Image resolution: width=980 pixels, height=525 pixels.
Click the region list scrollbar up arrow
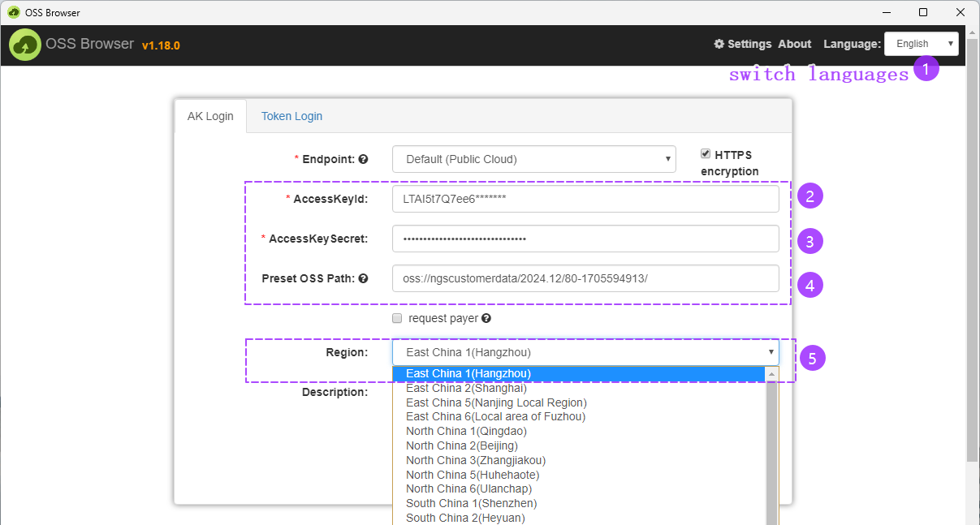click(x=771, y=374)
